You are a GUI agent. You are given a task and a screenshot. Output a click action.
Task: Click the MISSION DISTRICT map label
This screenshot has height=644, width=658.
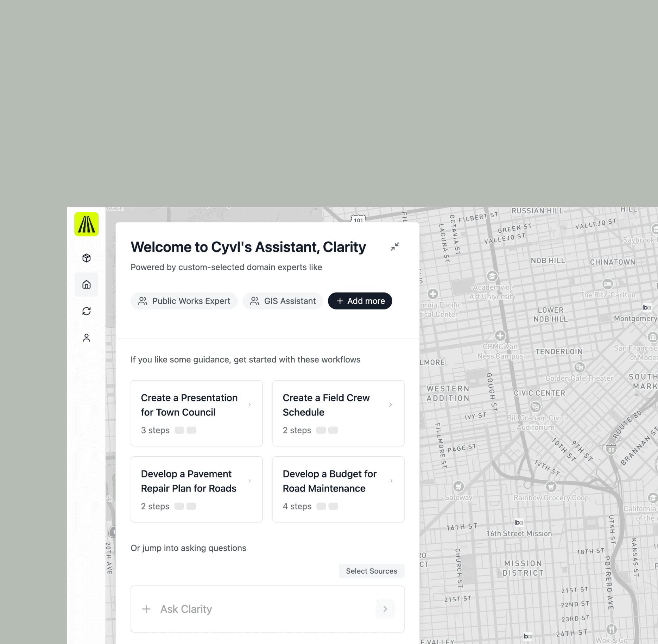tap(523, 568)
